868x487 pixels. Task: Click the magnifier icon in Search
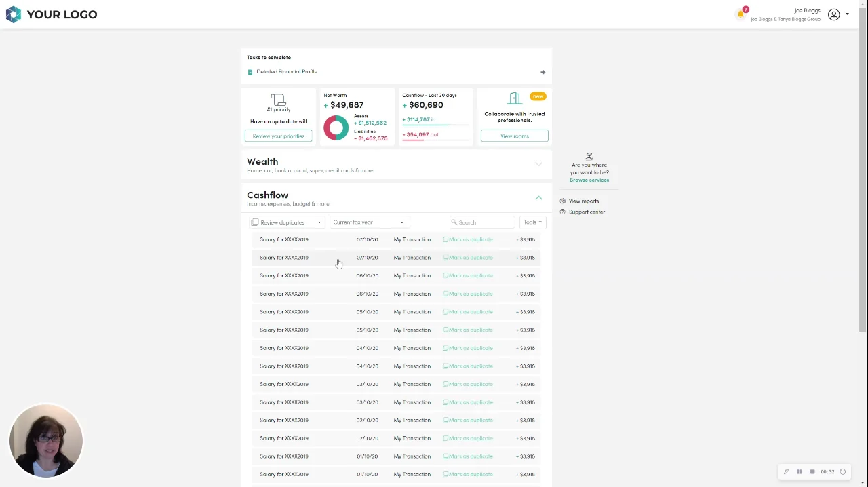click(454, 222)
